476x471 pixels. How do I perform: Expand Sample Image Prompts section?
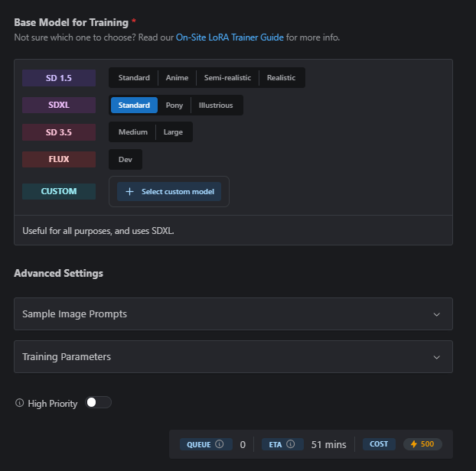pyautogui.click(x=233, y=314)
